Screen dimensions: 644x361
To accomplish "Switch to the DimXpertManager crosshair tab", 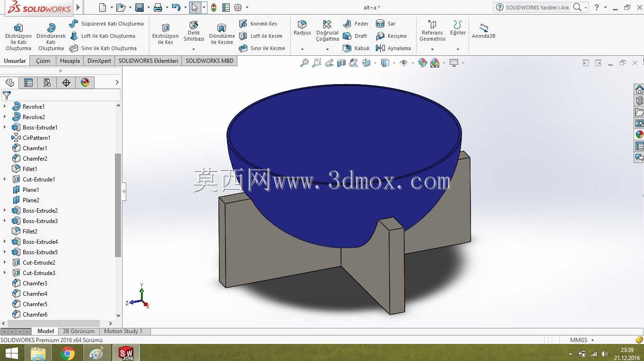I will click(66, 83).
